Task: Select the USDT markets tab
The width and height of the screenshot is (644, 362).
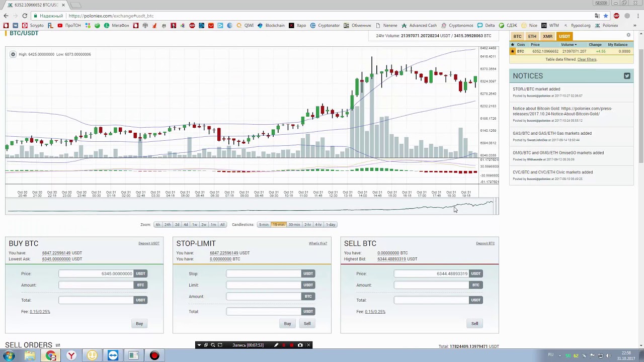Action: pos(565,36)
